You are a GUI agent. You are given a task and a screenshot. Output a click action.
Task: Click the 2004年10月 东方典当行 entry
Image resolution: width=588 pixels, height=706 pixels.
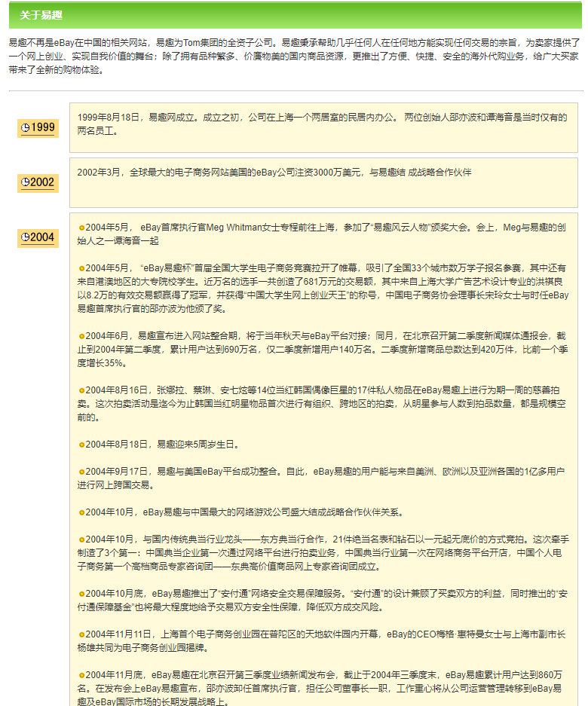(323, 553)
